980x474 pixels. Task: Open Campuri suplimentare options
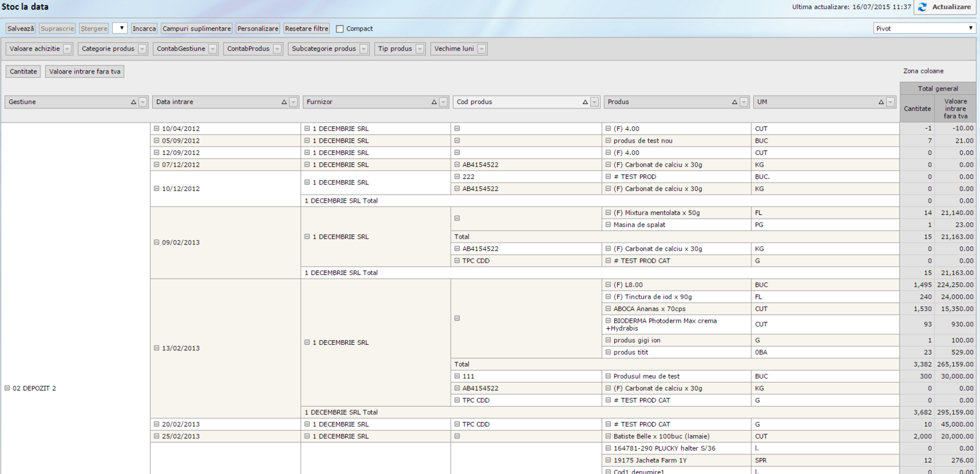pyautogui.click(x=197, y=29)
